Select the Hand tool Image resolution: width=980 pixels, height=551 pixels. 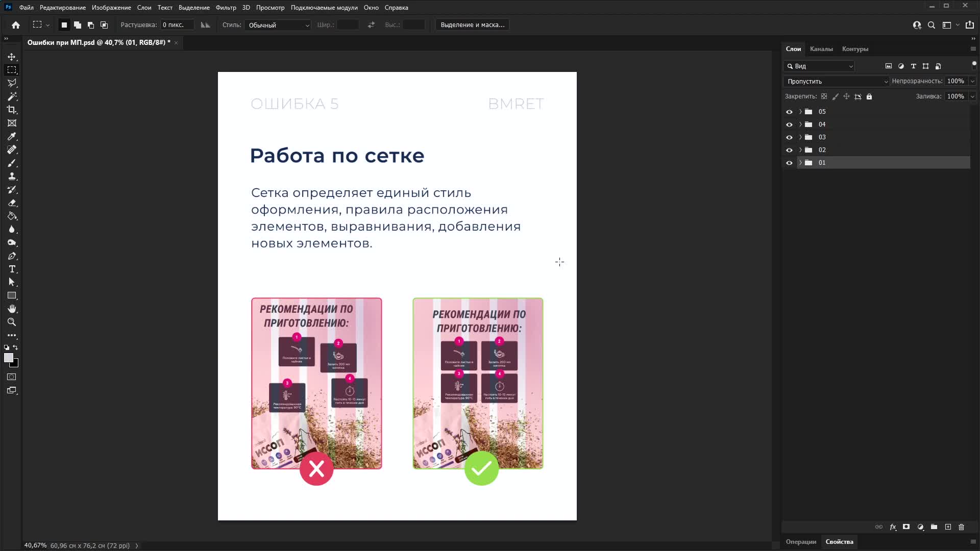[x=12, y=309]
